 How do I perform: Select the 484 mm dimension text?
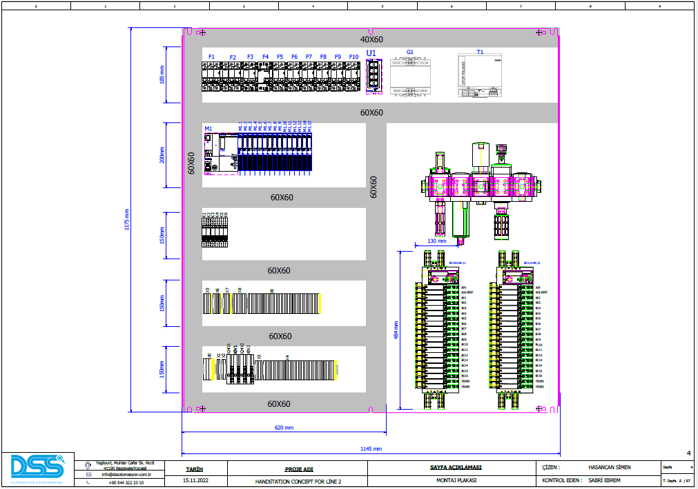[x=396, y=330]
